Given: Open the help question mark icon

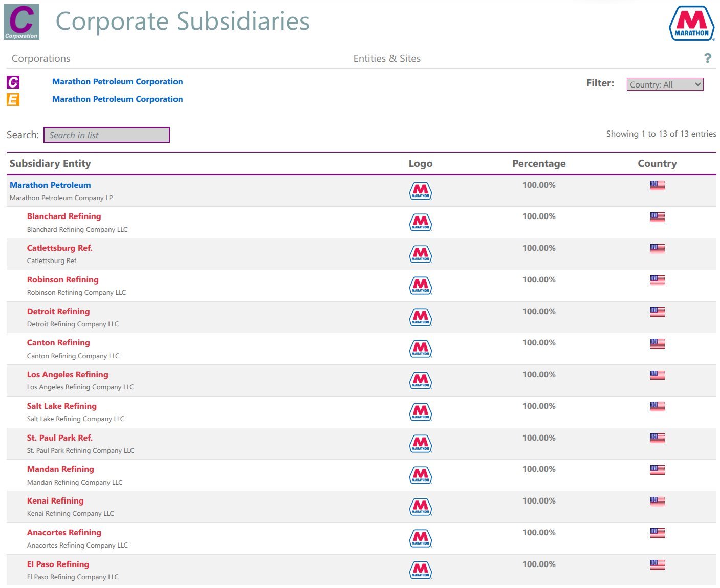Looking at the screenshot, I should point(707,58).
